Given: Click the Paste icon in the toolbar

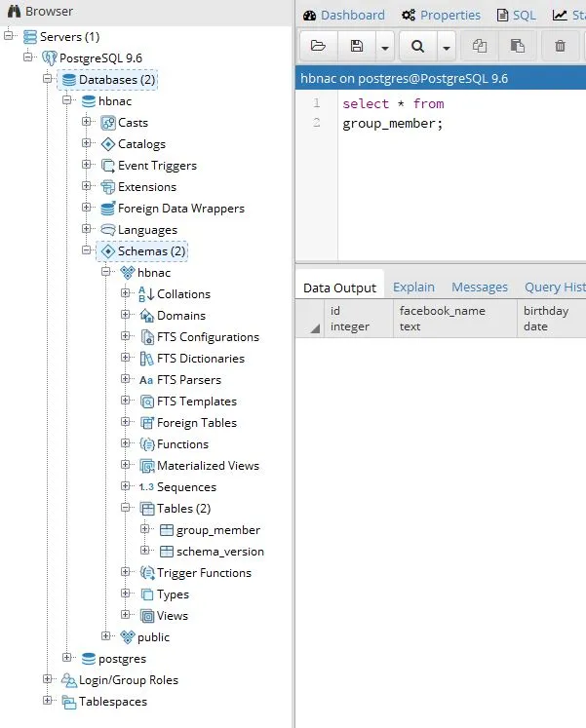Looking at the screenshot, I should point(518,46).
